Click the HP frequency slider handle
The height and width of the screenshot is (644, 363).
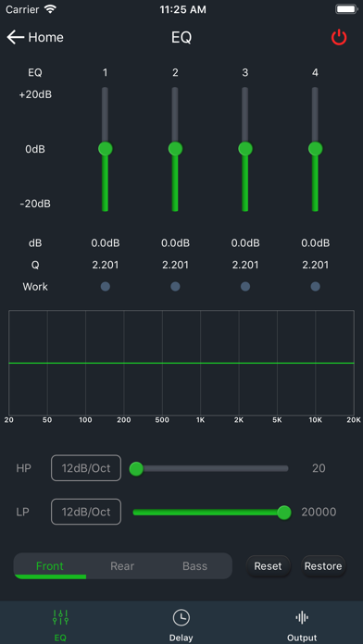point(136,468)
